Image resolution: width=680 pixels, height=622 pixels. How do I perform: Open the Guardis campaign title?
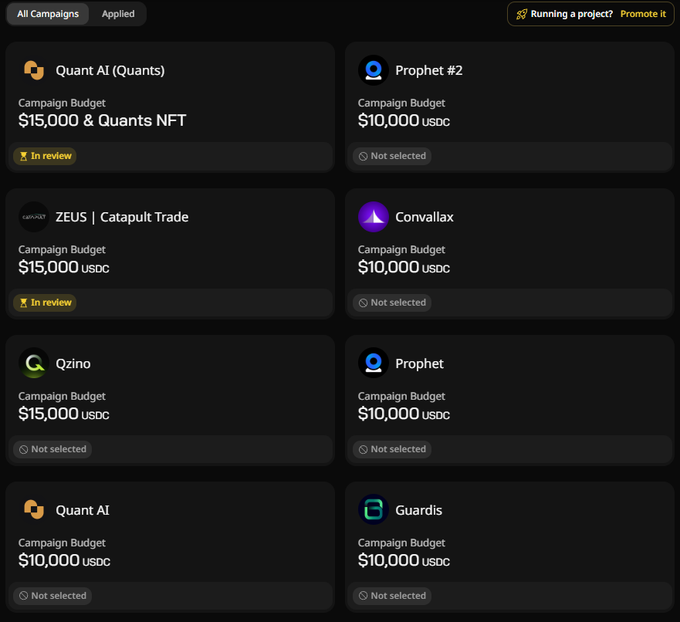[418, 510]
